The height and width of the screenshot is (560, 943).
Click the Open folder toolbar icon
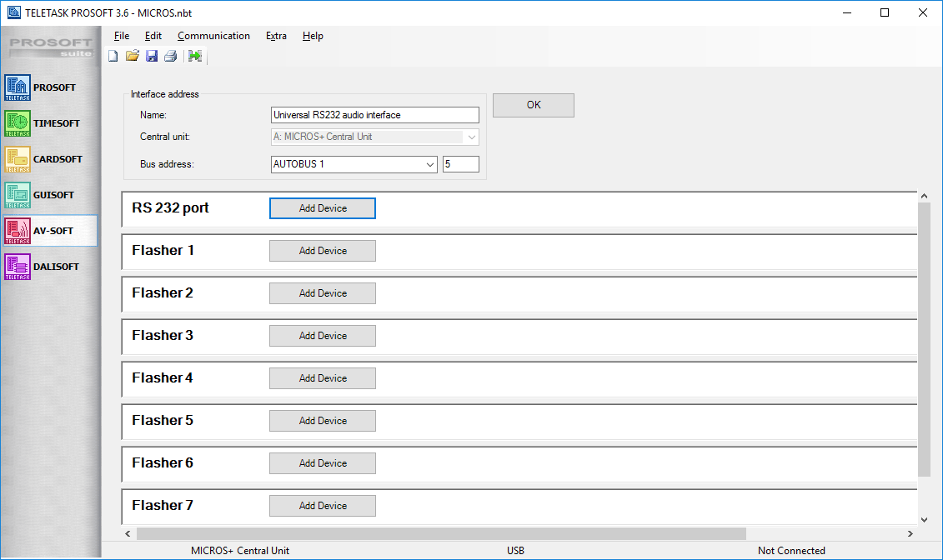(x=132, y=56)
